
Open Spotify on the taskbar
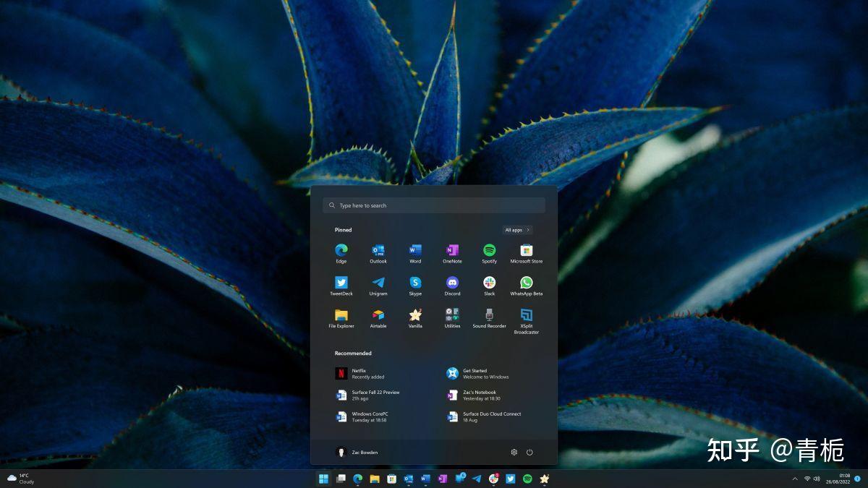[527, 479]
